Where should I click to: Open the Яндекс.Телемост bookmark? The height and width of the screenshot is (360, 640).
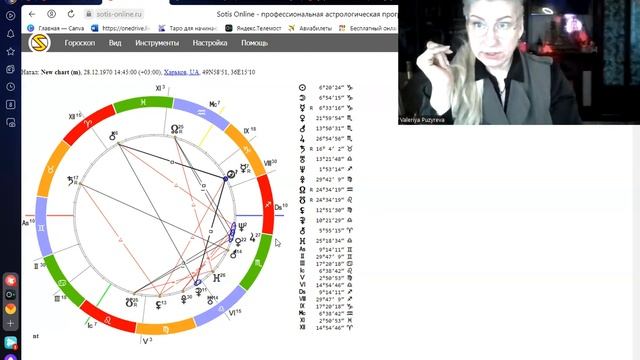(253, 28)
